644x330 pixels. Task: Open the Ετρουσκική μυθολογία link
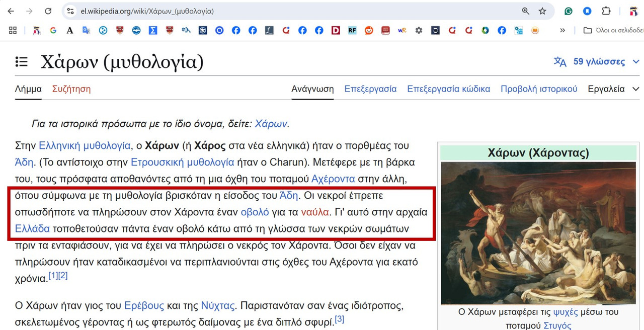[182, 162]
